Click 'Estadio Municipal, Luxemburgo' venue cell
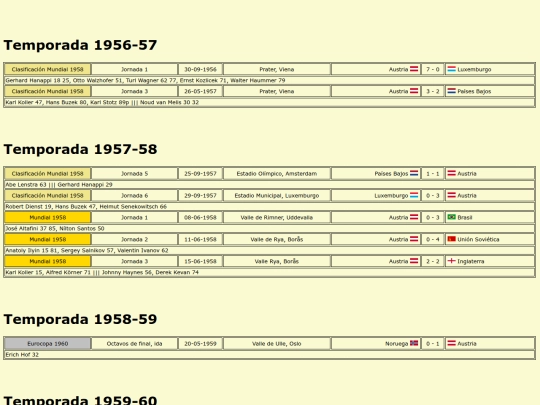540x405 pixels. pyautogui.click(x=277, y=196)
